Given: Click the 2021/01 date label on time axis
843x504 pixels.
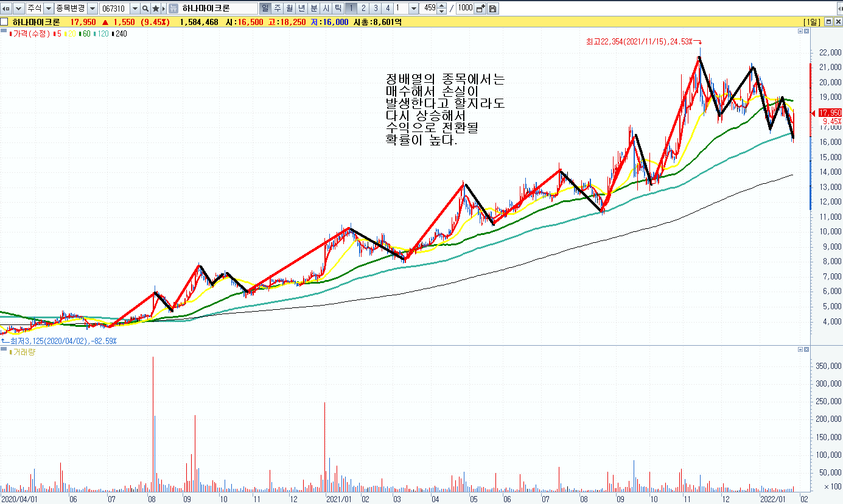Looking at the screenshot, I should coord(338,499).
